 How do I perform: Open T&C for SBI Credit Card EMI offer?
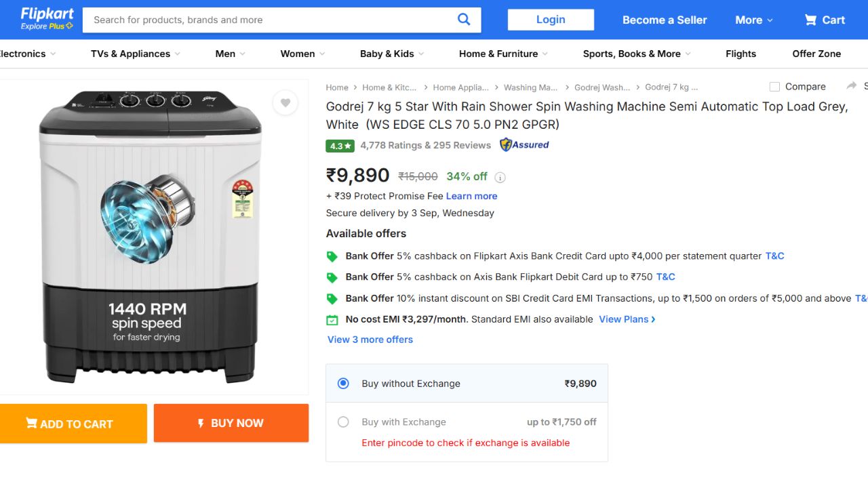coord(861,298)
